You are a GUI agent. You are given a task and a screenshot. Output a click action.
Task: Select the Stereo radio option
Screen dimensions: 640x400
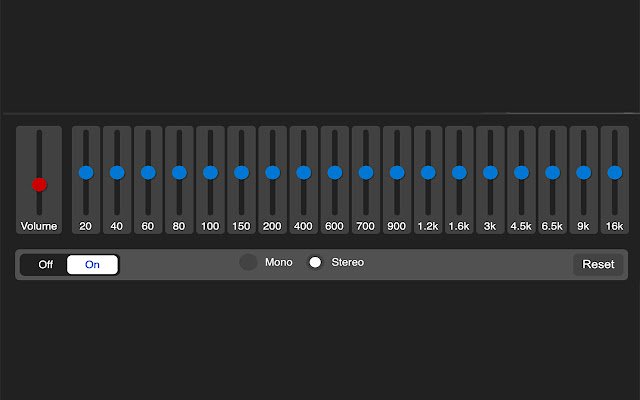tap(315, 262)
